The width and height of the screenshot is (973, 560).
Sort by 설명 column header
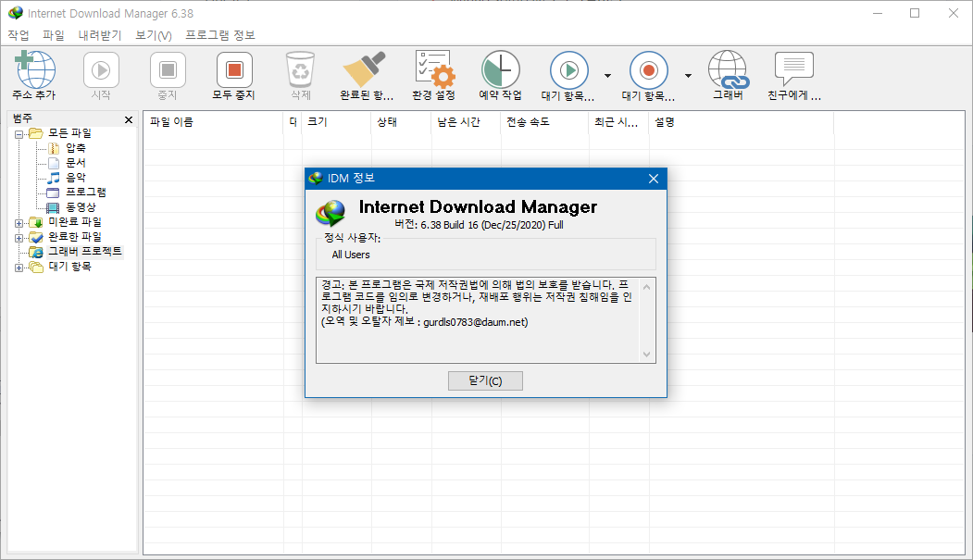point(741,122)
